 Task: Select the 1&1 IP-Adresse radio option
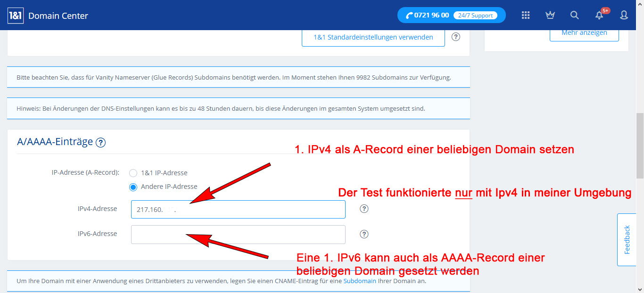point(133,173)
